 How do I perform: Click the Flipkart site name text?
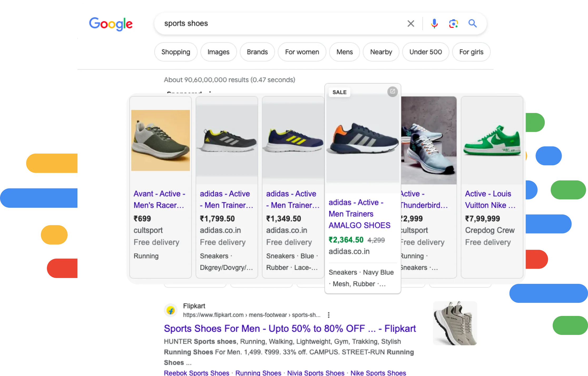tap(194, 306)
